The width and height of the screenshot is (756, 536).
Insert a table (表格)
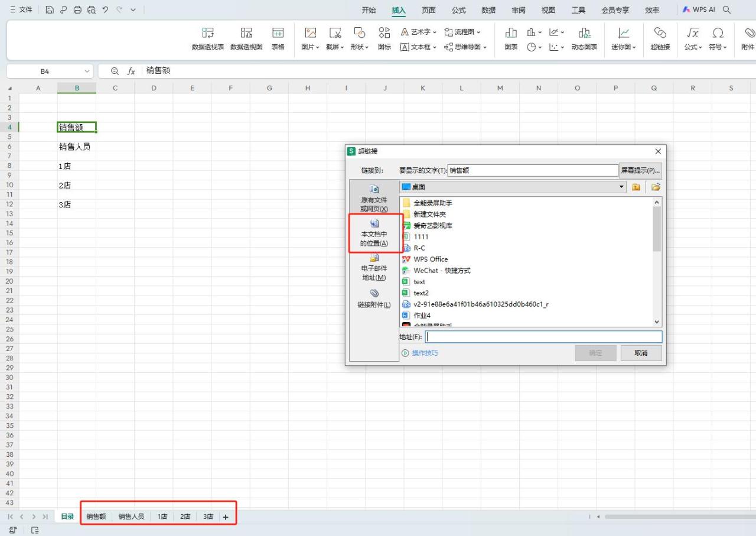278,39
